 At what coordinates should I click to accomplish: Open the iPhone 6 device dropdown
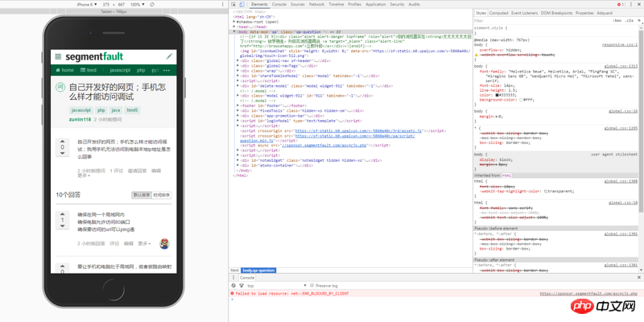(x=87, y=4)
